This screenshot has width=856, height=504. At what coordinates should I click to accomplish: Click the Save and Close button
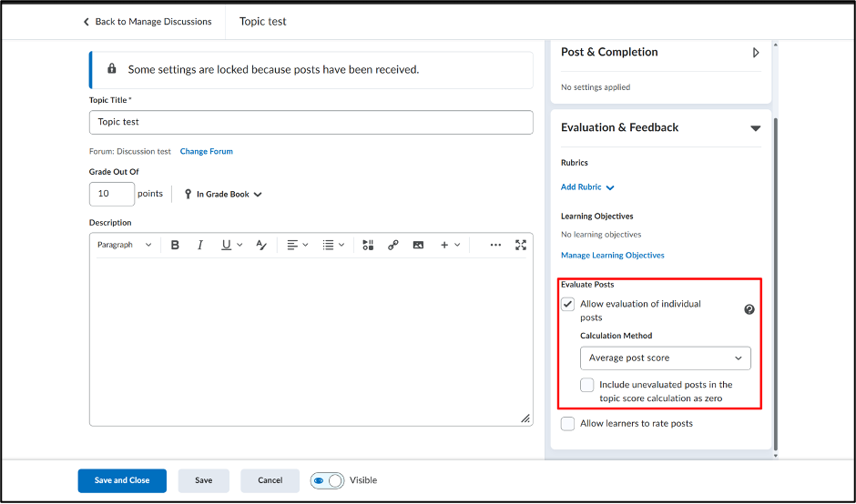pyautogui.click(x=122, y=480)
